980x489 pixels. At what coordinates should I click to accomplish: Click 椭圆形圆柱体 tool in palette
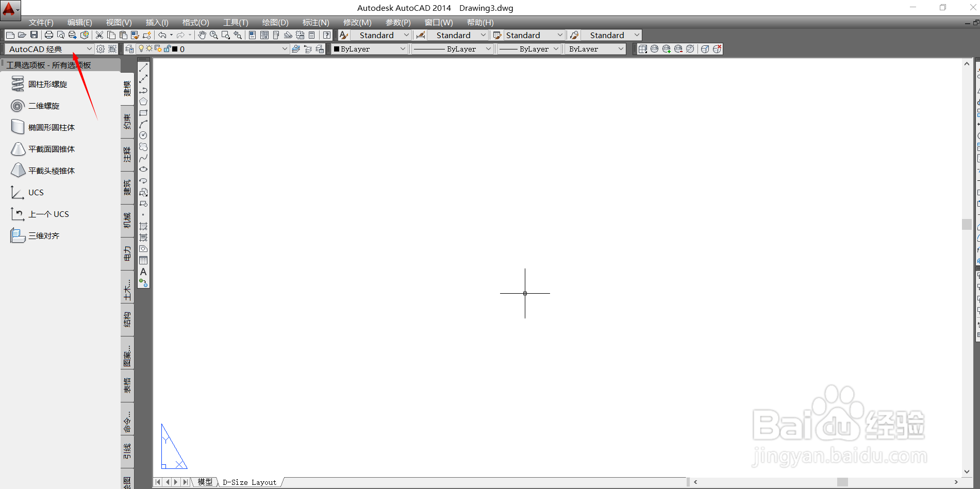coord(43,127)
